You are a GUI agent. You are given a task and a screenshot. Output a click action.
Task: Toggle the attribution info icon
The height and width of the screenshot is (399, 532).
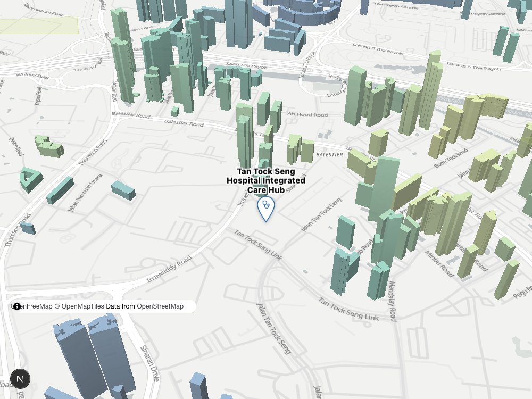16,306
